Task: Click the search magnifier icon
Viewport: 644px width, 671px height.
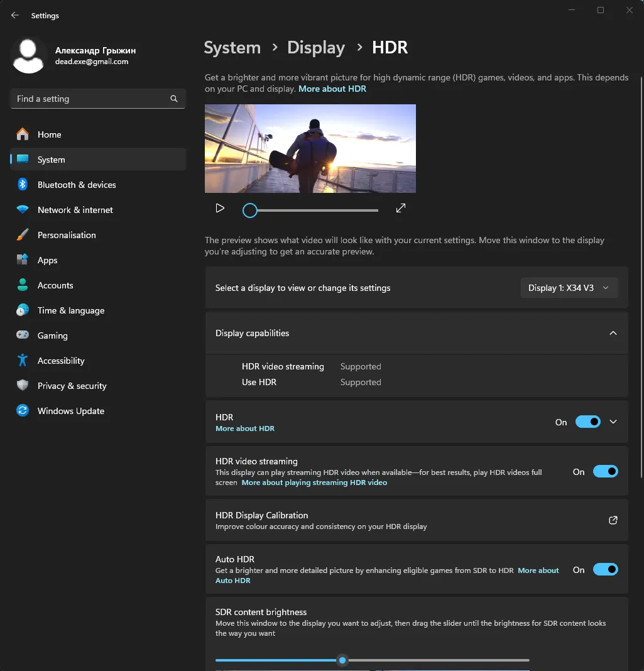Action: pyautogui.click(x=174, y=99)
